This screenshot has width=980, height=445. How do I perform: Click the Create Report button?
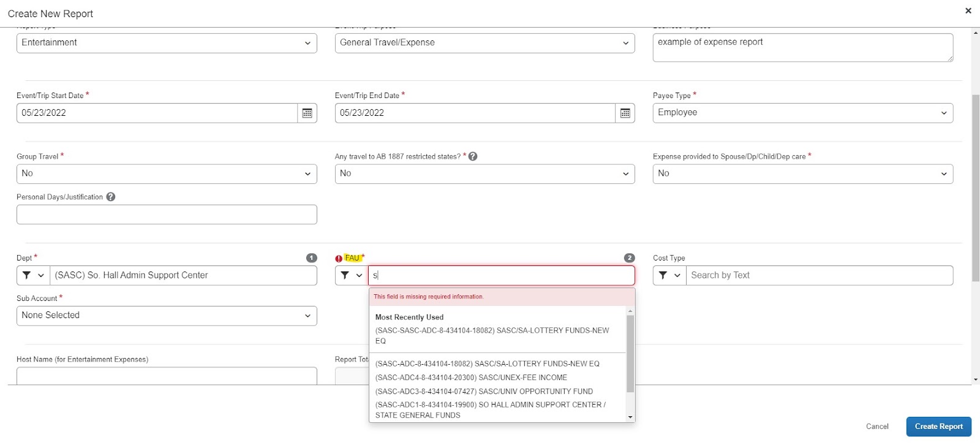tap(938, 427)
